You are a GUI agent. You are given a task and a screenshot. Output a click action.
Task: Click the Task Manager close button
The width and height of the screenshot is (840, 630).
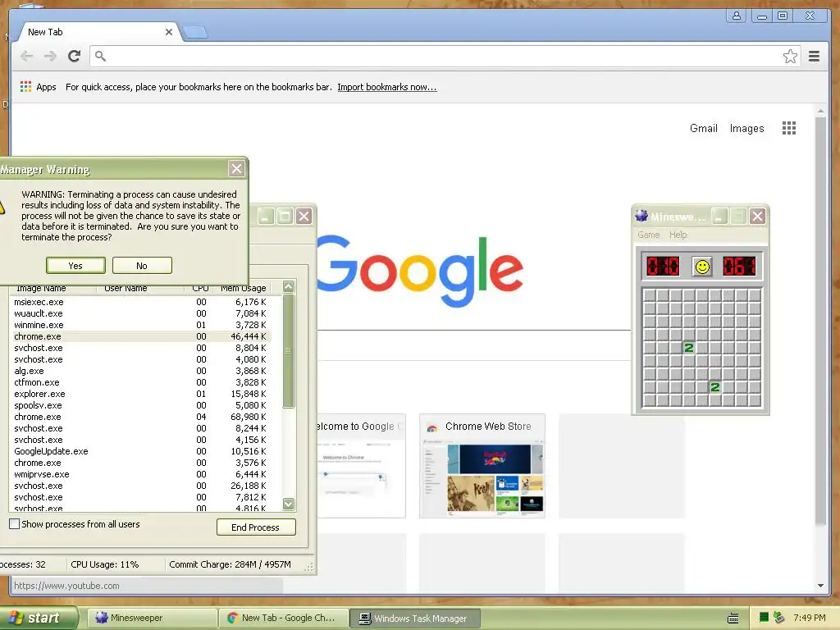(x=304, y=217)
